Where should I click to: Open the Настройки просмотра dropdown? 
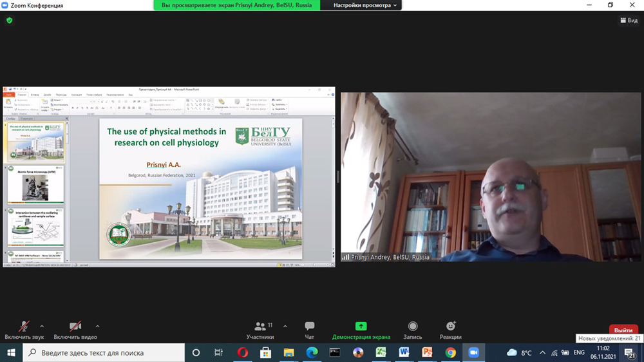(x=366, y=5)
